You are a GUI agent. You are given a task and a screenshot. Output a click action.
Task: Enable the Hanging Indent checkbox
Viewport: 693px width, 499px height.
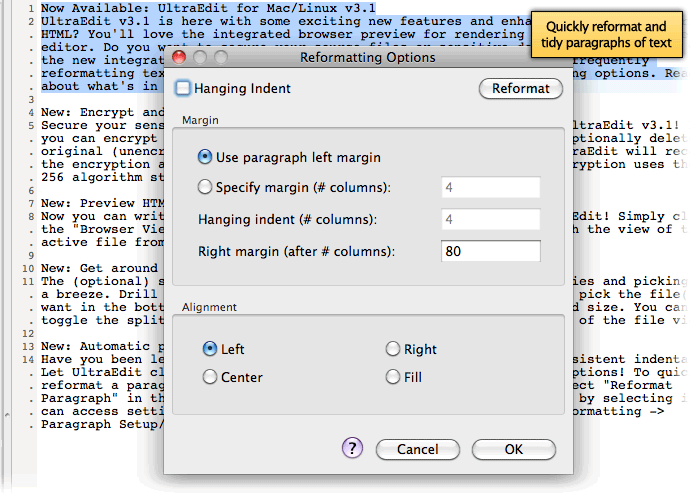click(183, 88)
